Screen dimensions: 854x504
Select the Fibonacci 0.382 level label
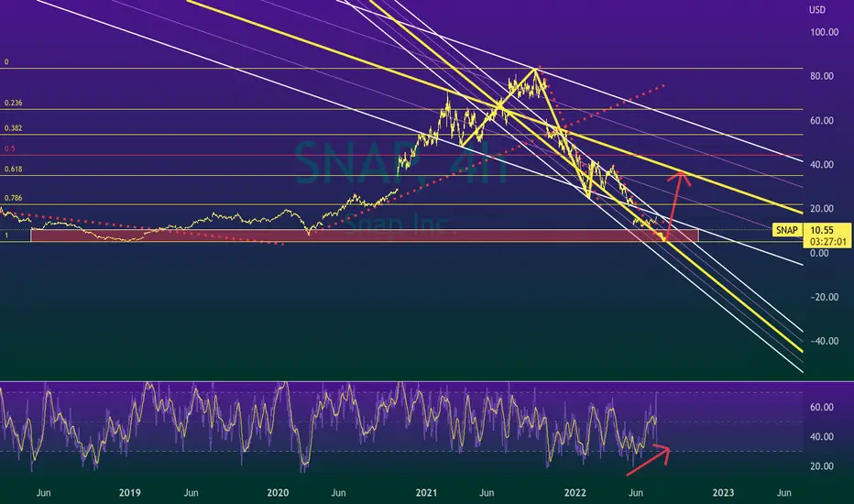tap(13, 128)
